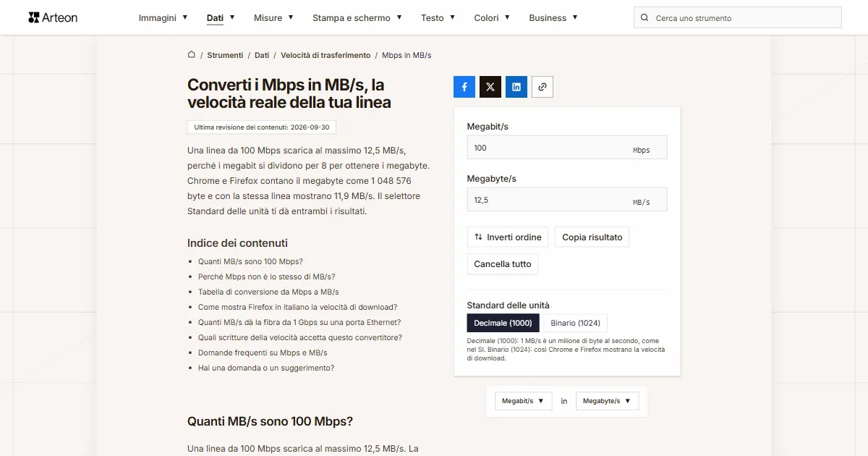The height and width of the screenshot is (456, 868).
Task: Open the Stampa e schermo menu
Action: point(357,17)
